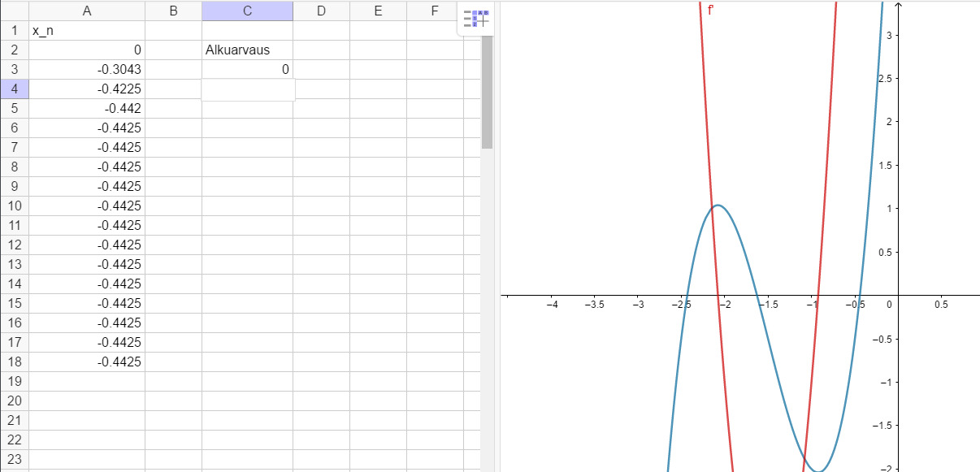Click cell A2 containing 0

87,50
